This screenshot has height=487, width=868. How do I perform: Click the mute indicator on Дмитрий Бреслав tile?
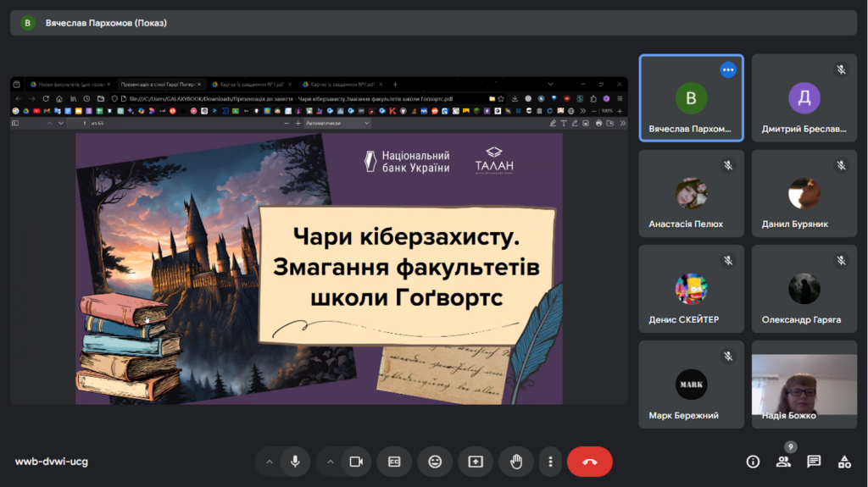click(842, 69)
